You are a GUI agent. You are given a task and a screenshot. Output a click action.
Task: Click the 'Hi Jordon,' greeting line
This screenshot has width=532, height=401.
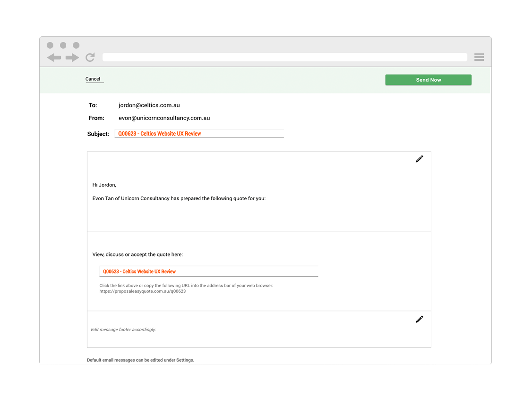click(x=104, y=185)
